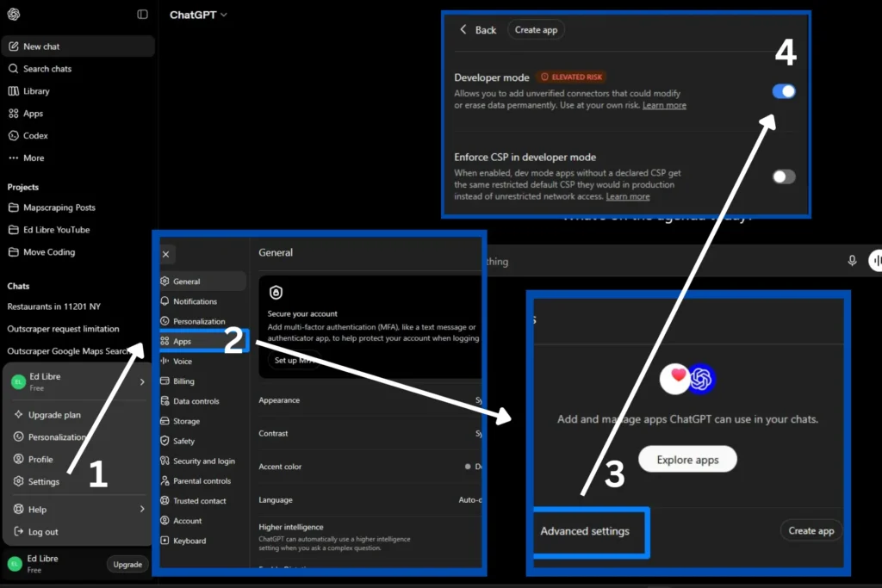Go Back from Developer mode settings

pos(478,30)
